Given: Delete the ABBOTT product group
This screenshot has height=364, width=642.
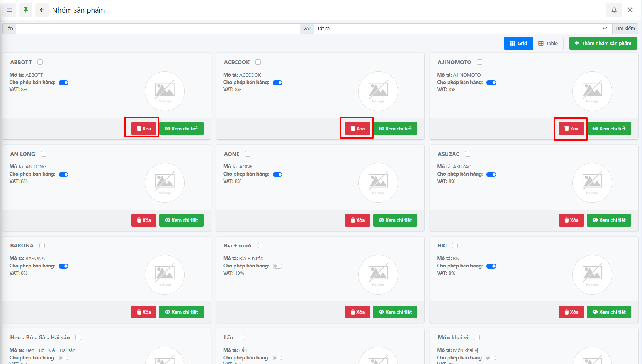Looking at the screenshot, I should click(x=144, y=129).
